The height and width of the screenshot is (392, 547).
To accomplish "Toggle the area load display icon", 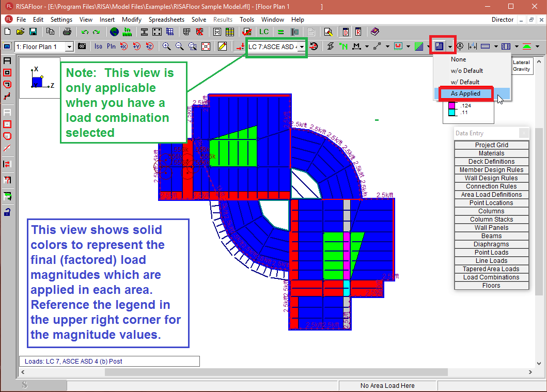I will tap(439, 46).
